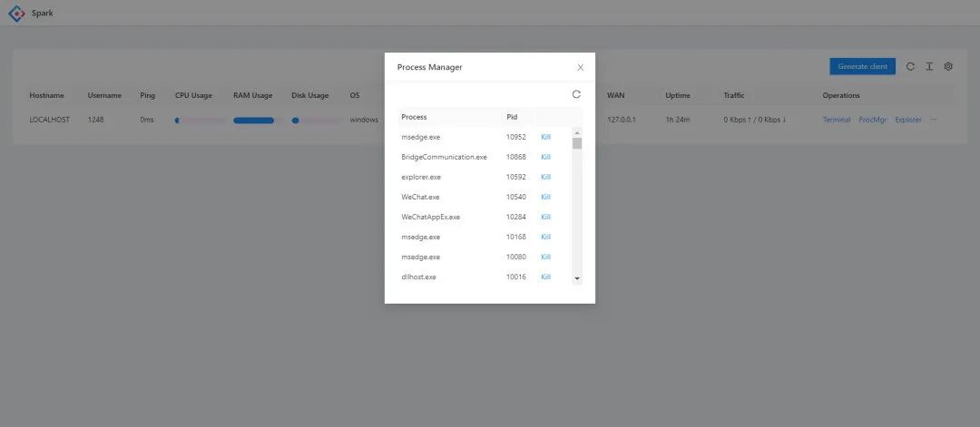980x427 pixels.
Task: Open settings gear icon in main toolbar
Action: [x=948, y=66]
